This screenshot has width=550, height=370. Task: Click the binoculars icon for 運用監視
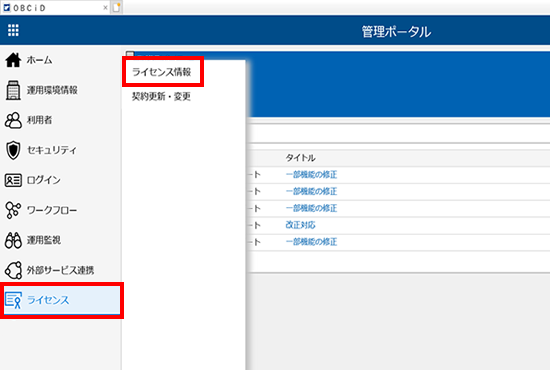[13, 240]
